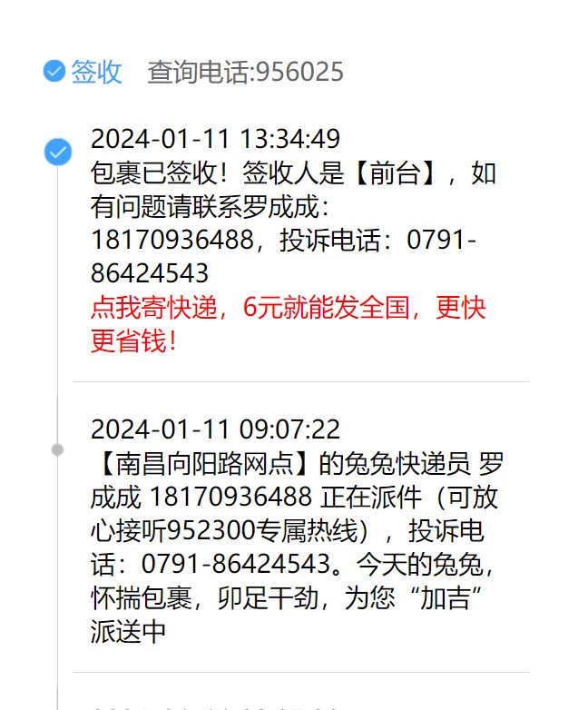Click the query hotline number 956025

tap(299, 72)
